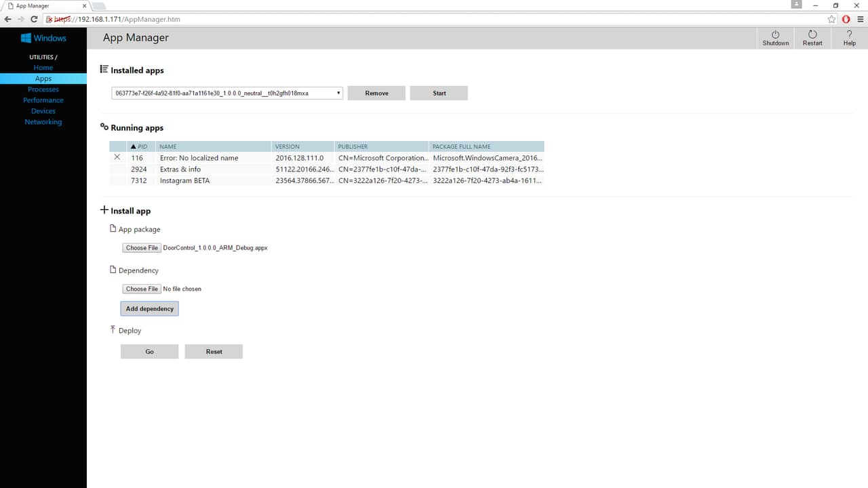This screenshot has height=488, width=868.
Task: Open Processes in the sidebar
Action: (x=43, y=89)
